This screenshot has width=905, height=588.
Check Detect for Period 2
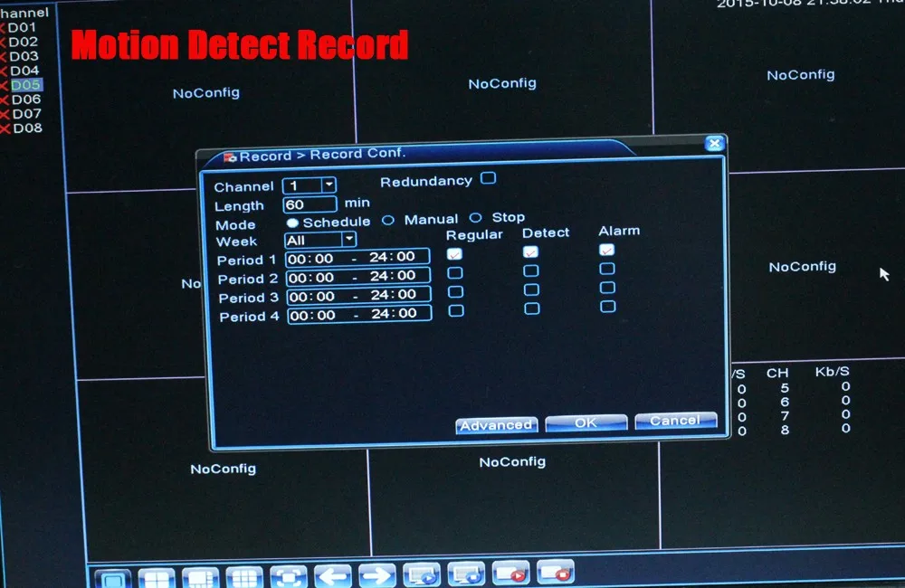pos(531,270)
